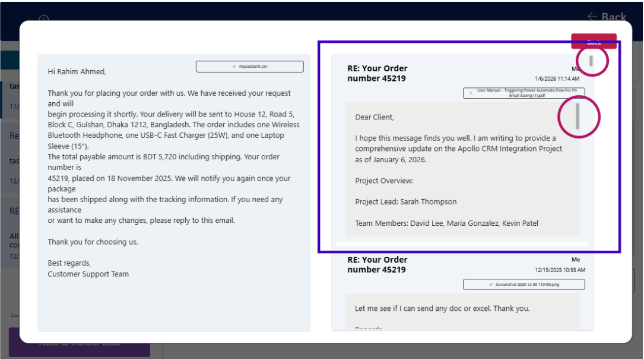Click the Customer Support Team signature

pos(88,274)
